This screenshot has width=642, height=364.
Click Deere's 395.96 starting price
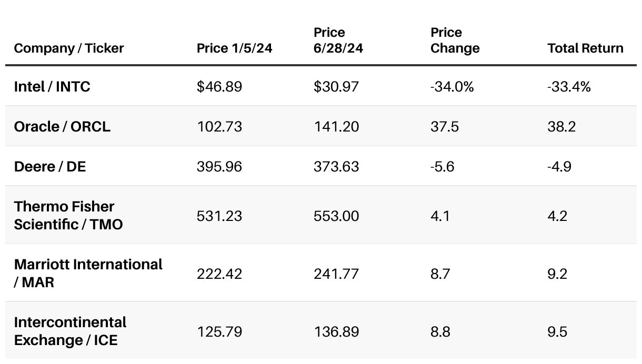[x=219, y=166]
